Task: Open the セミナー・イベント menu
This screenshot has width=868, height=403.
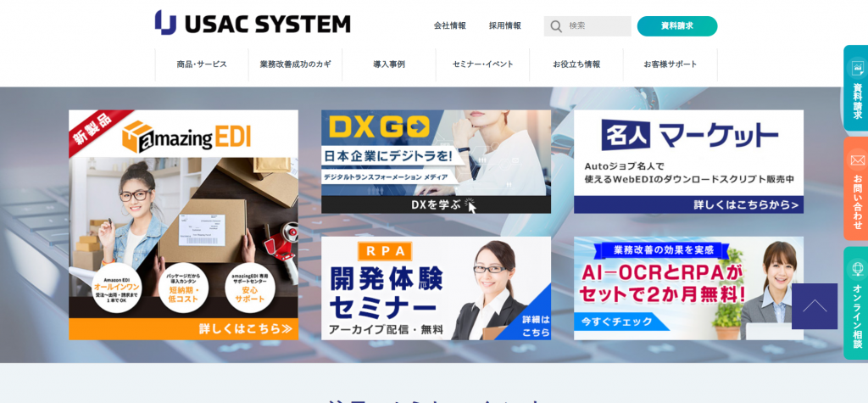Action: click(x=482, y=64)
